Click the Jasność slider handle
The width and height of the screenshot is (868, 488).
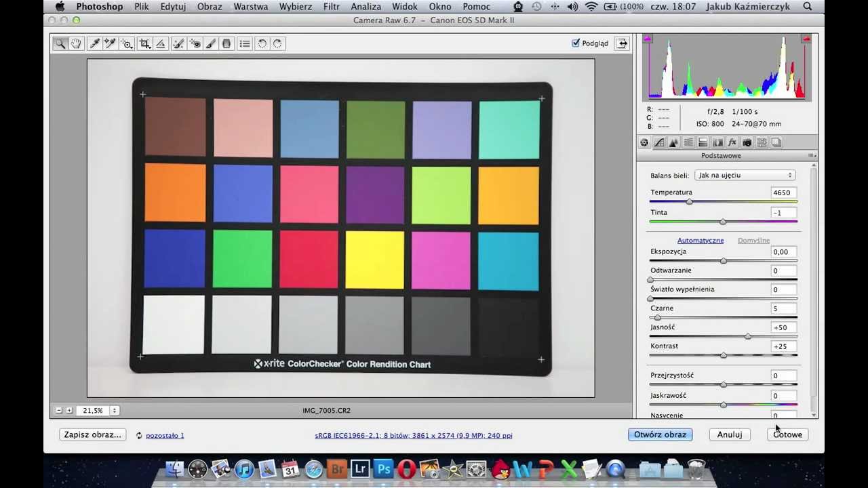pos(748,337)
